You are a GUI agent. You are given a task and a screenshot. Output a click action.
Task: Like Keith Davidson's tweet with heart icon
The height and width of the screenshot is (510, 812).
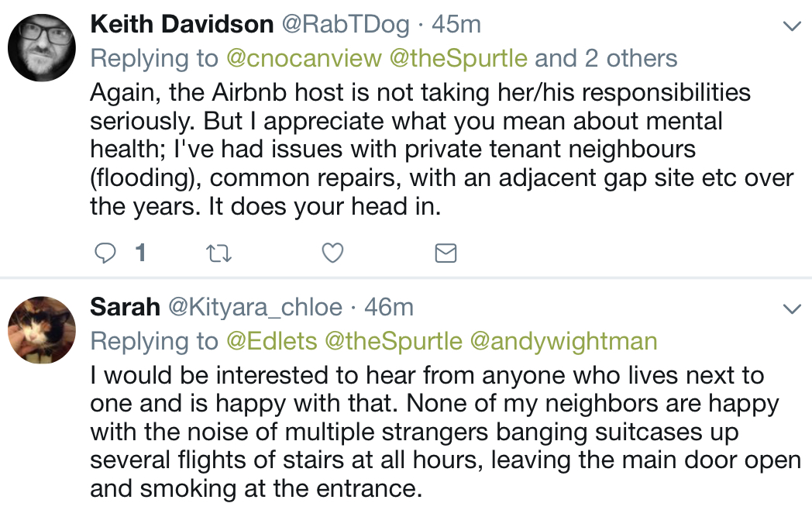pyautogui.click(x=332, y=253)
